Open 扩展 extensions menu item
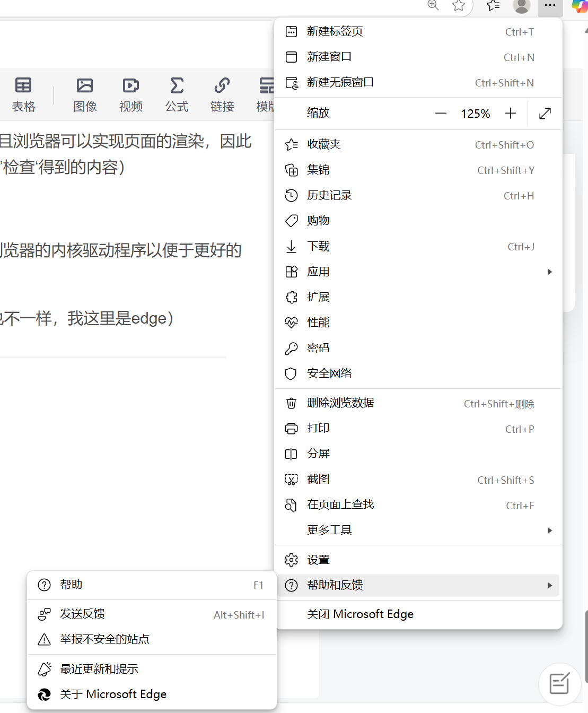This screenshot has height=713, width=588. (x=418, y=298)
